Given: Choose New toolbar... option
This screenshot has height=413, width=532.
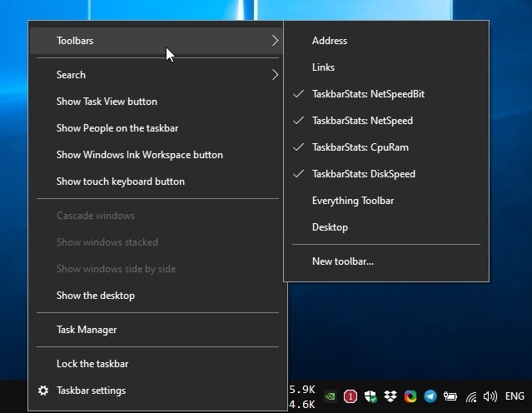Looking at the screenshot, I should (x=342, y=261).
